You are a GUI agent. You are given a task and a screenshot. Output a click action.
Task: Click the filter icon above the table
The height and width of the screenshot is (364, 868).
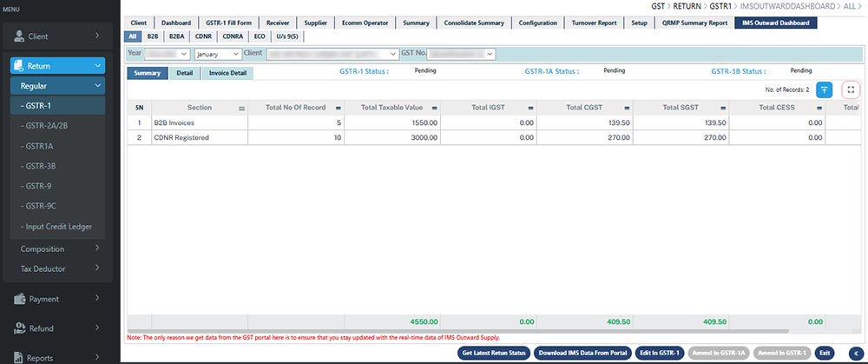[x=825, y=89]
